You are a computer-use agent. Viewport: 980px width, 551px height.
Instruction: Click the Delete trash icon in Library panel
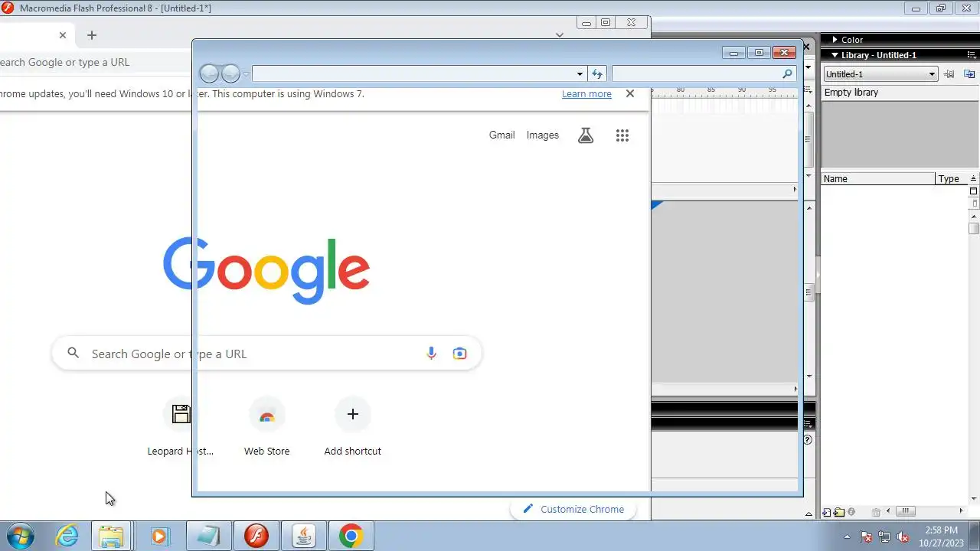876,512
